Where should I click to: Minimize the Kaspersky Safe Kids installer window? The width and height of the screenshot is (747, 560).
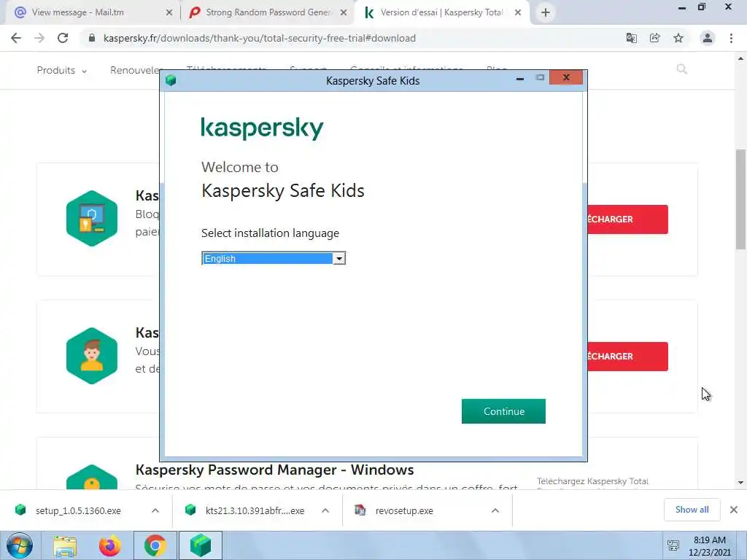click(519, 78)
